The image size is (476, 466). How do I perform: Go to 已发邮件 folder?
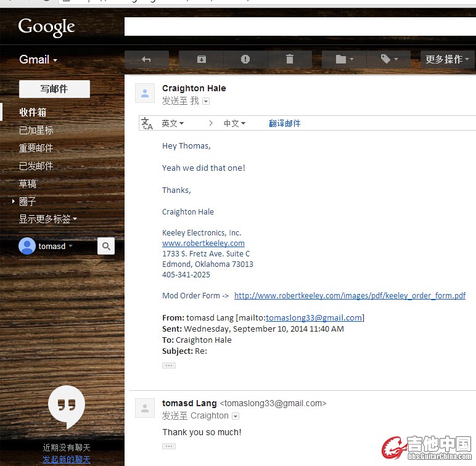pos(36,166)
